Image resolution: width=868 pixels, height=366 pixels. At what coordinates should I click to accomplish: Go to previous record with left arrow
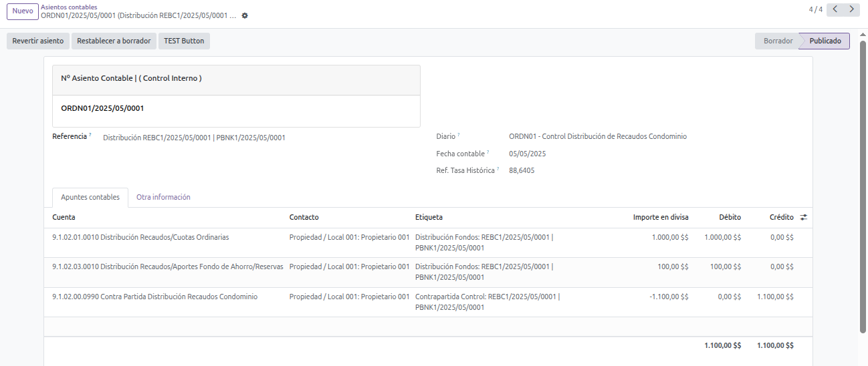835,9
